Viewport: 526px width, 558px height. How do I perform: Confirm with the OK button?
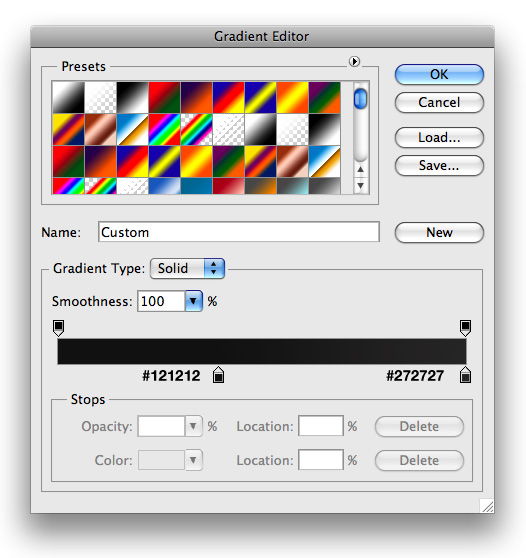tap(439, 74)
